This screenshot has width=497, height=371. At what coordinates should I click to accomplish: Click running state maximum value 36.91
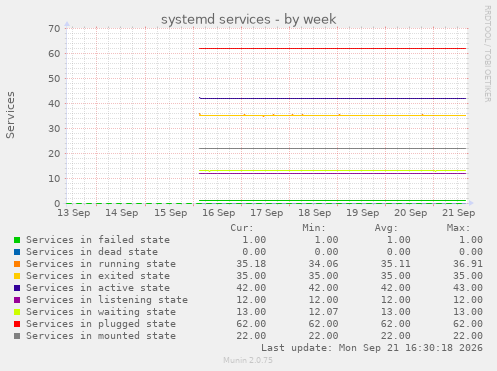point(468,264)
